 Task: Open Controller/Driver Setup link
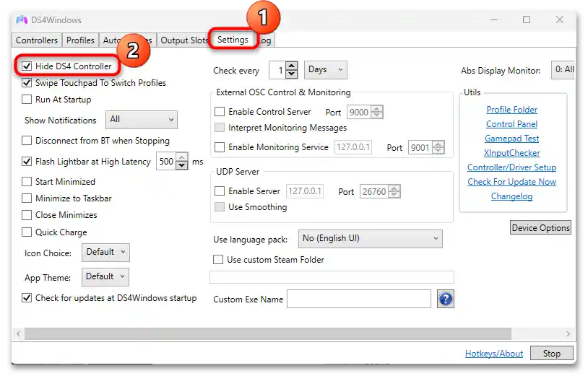(x=512, y=167)
